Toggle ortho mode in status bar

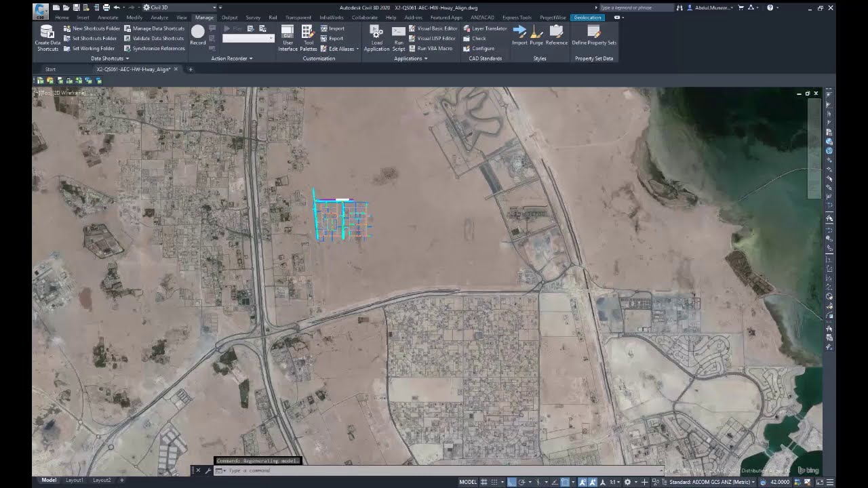click(x=511, y=482)
